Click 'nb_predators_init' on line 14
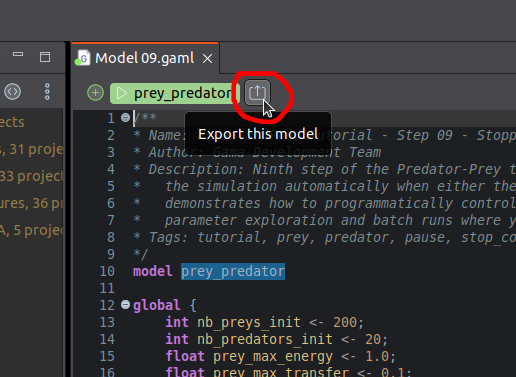This screenshot has height=377, width=516. 265,340
